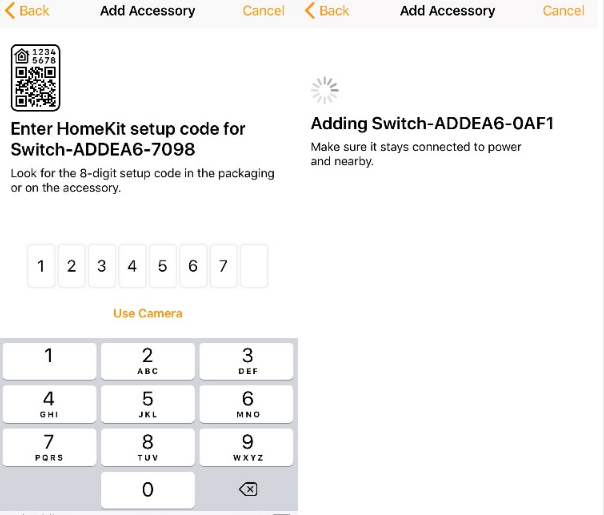
Task: Tap keypad key 1
Action: (x=49, y=361)
